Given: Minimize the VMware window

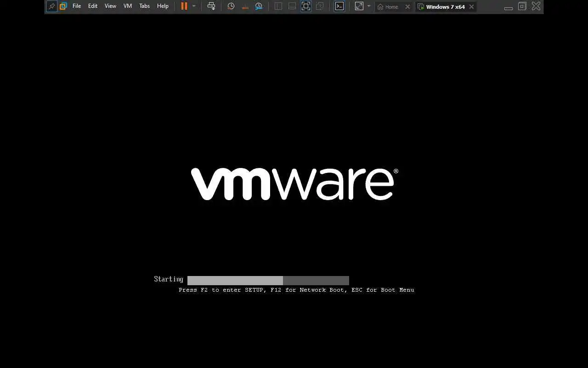Looking at the screenshot, I should [x=509, y=7].
